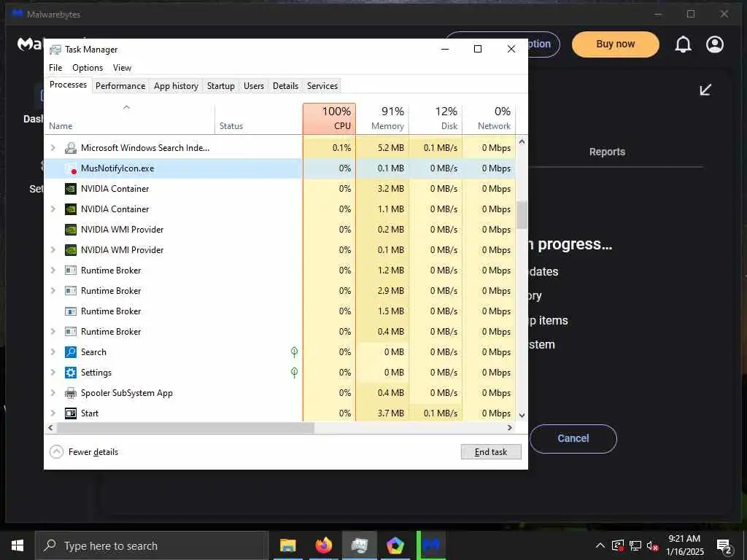The height and width of the screenshot is (560, 747).
Task: Click the vertical scrollbar down arrow
Action: 522,415
